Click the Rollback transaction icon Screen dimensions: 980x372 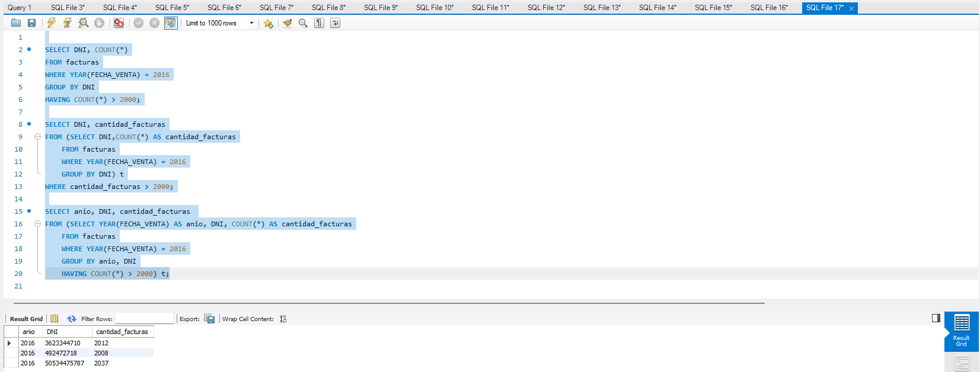(155, 23)
